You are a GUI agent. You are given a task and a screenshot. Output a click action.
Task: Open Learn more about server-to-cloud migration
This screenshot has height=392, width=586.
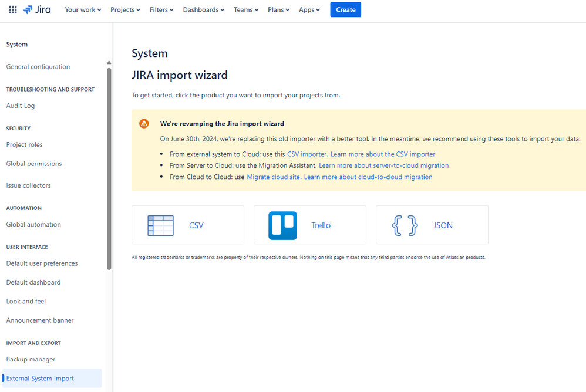pyautogui.click(x=384, y=165)
